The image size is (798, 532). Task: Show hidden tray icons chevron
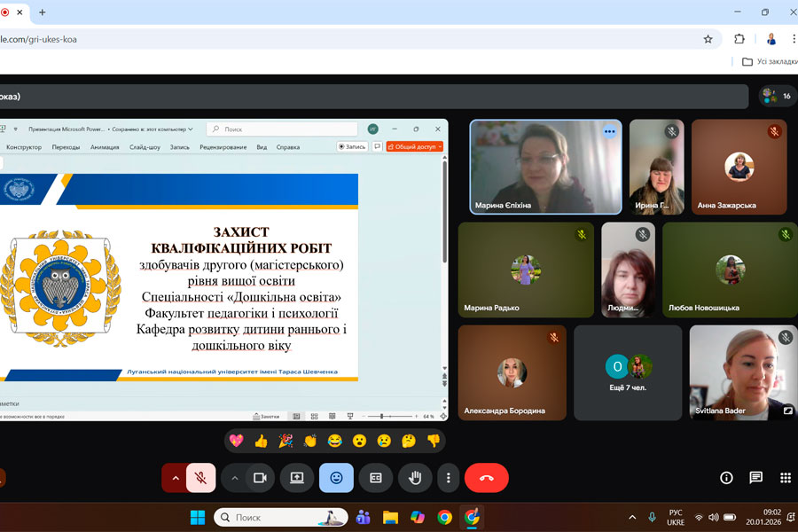click(632, 517)
